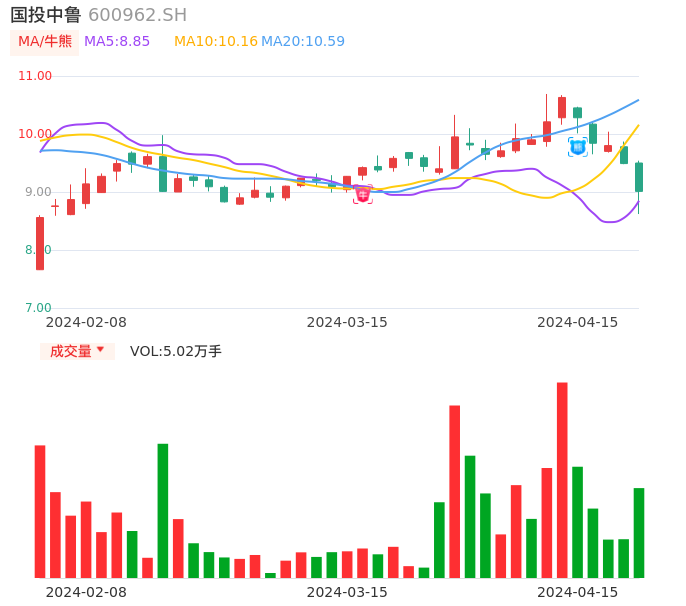This screenshot has height=606, width=686.
Task: Click the last green volume bar on the right
Action: 639,532
